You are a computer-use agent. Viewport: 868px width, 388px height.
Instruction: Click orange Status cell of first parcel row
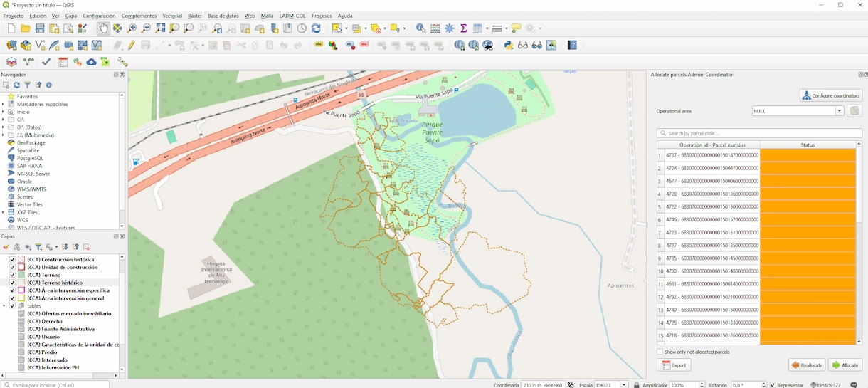click(808, 155)
